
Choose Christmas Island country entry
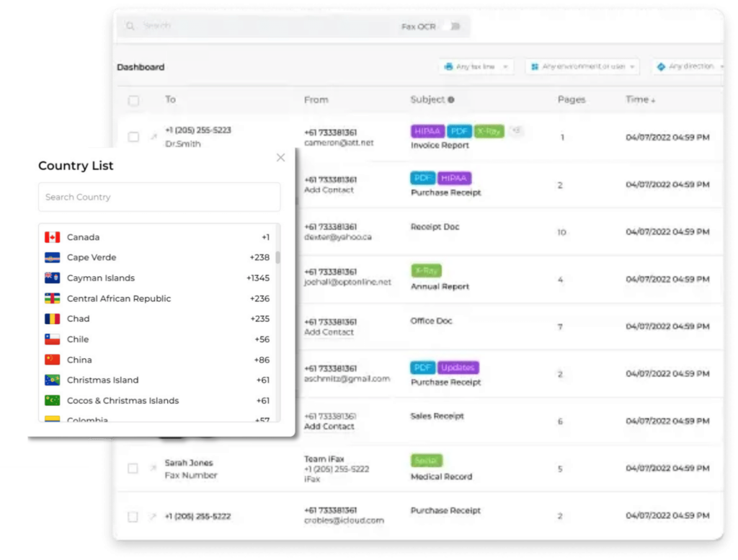point(102,380)
